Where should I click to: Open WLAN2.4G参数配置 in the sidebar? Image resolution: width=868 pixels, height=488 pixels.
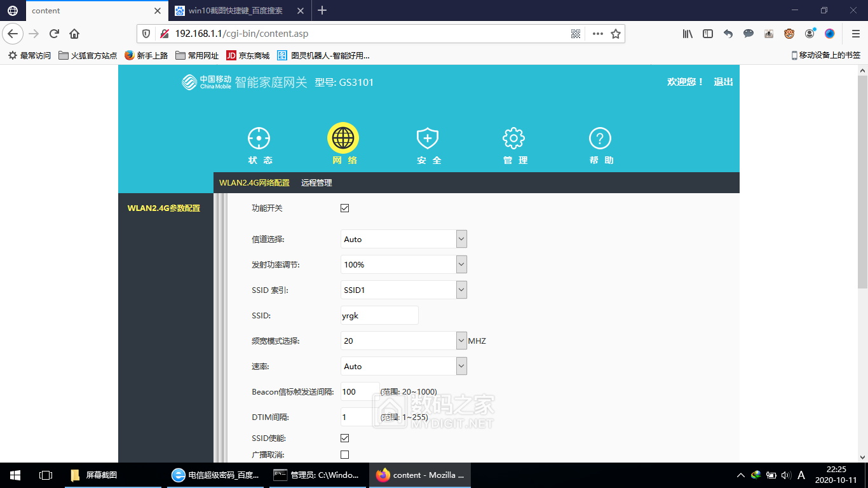(164, 208)
